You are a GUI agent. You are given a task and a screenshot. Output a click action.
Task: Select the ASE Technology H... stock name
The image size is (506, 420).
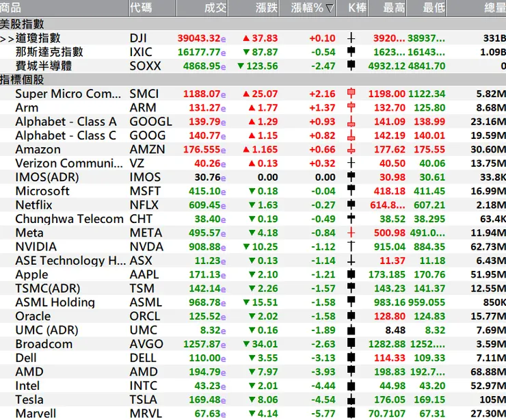[70, 261]
